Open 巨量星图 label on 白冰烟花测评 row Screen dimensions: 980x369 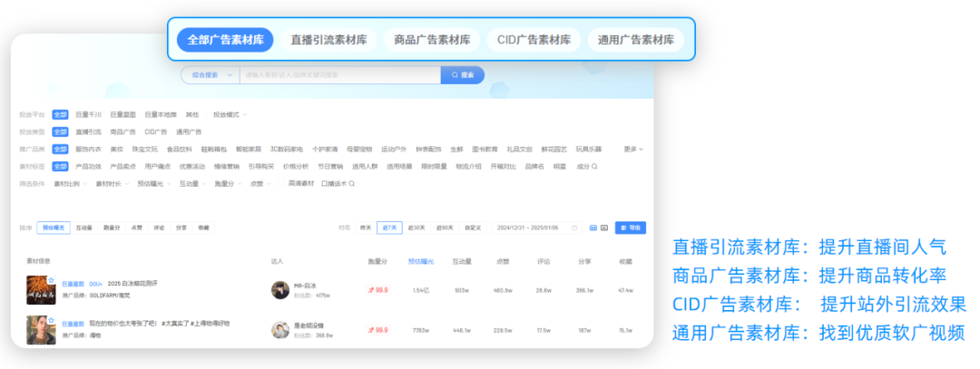click(x=73, y=284)
